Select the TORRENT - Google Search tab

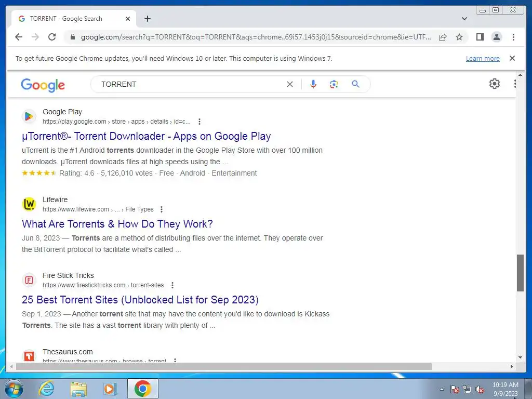(74, 19)
